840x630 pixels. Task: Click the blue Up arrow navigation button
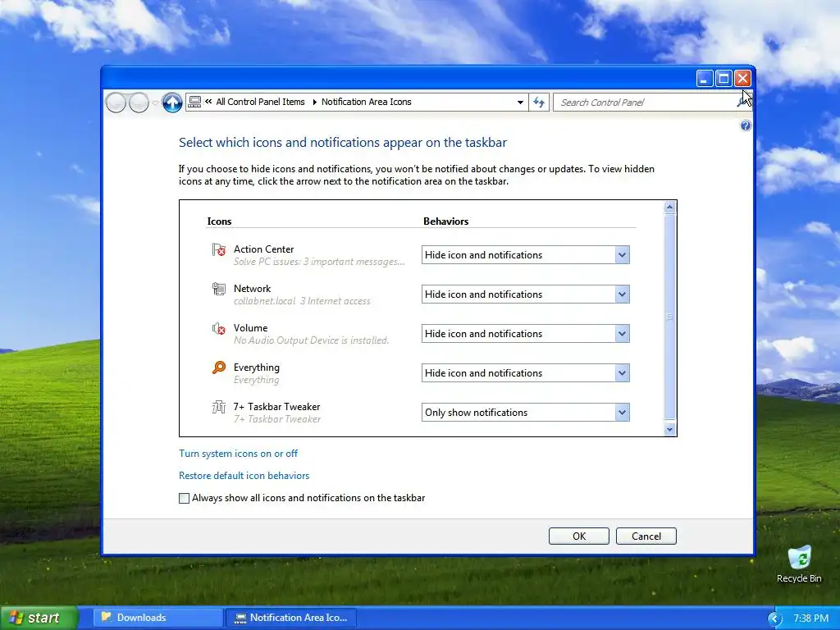tap(172, 103)
